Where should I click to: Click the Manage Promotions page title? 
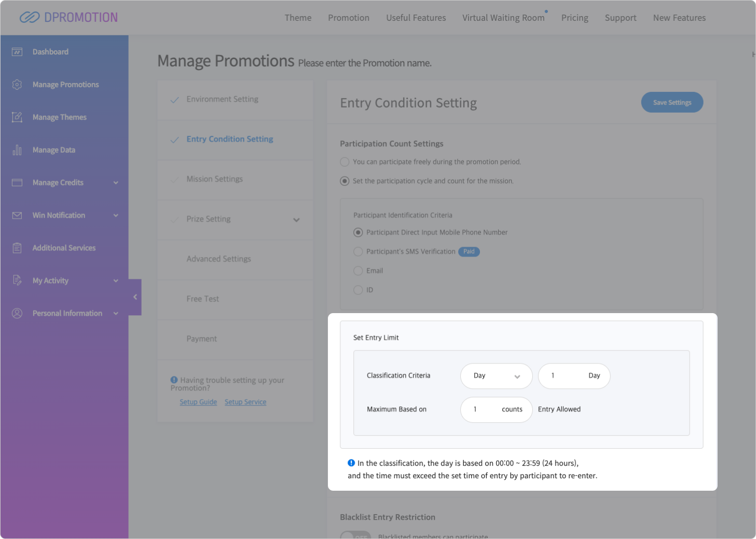pos(226,61)
